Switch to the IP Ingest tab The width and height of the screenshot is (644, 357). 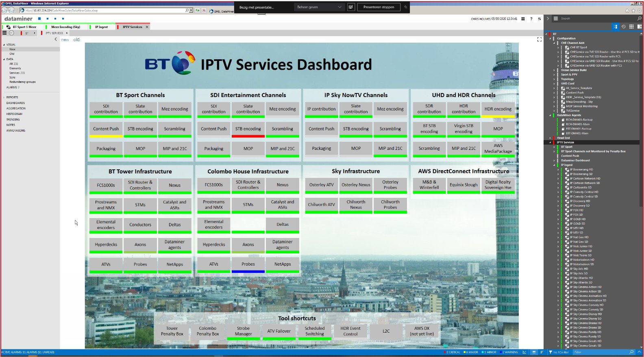click(101, 27)
